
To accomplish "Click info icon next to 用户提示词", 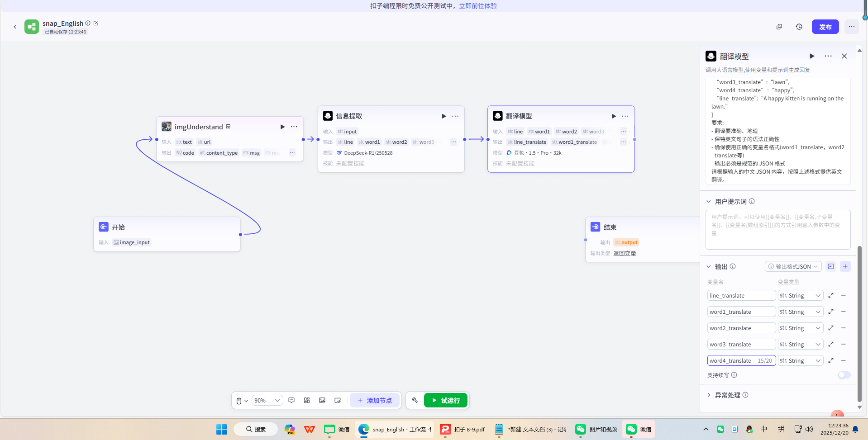I will [752, 201].
